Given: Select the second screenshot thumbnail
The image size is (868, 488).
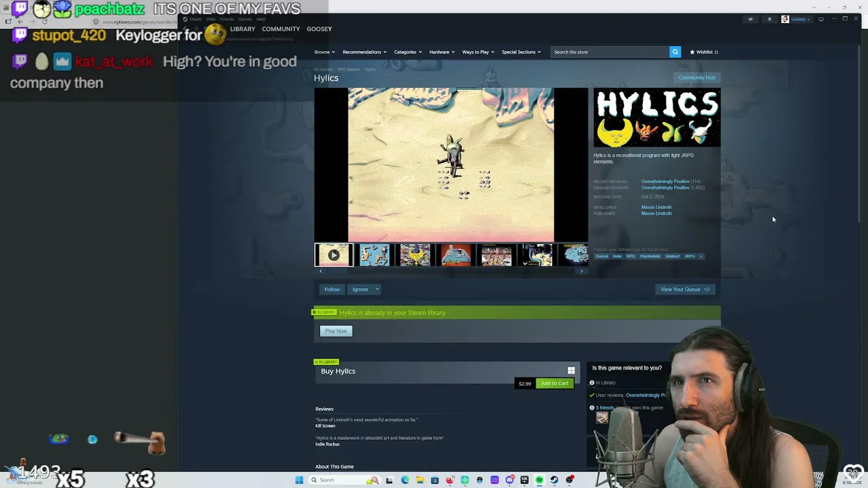Looking at the screenshot, I should pyautogui.click(x=374, y=255).
